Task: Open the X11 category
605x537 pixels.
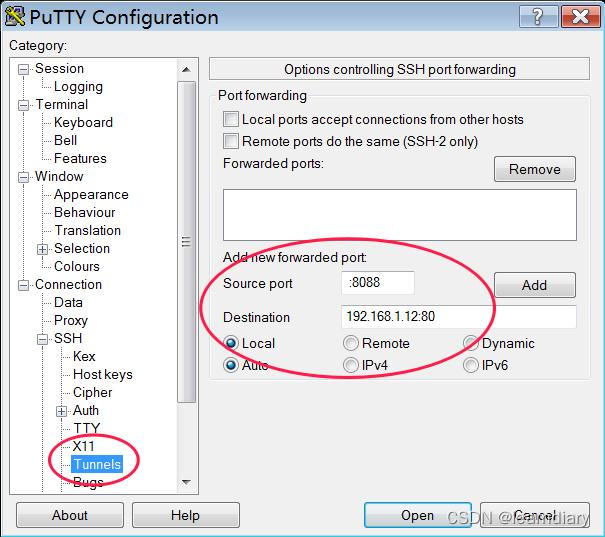Action: 83,446
